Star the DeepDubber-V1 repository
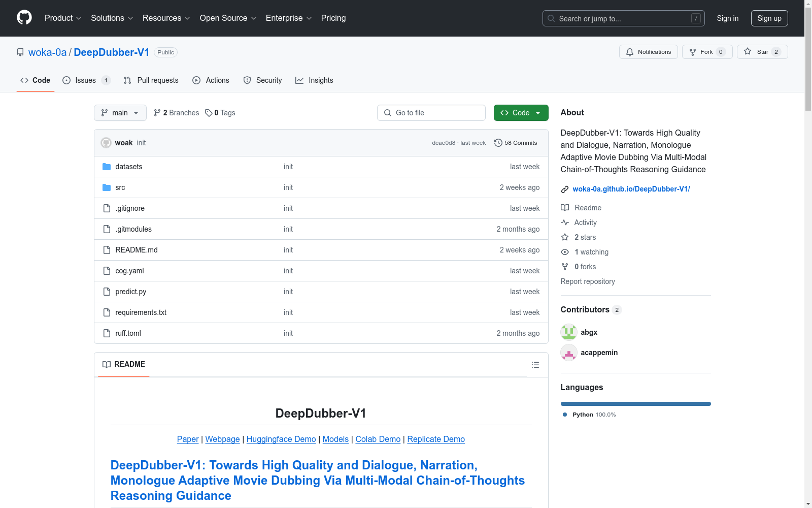Screen dimensions: 812x508 tap(762, 52)
